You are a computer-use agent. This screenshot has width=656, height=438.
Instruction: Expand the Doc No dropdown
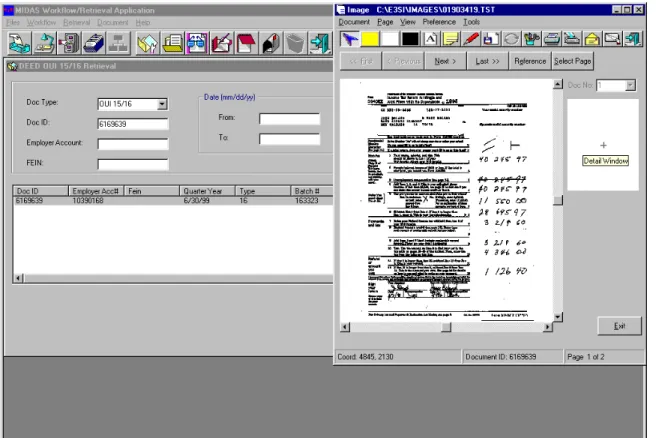(x=630, y=85)
